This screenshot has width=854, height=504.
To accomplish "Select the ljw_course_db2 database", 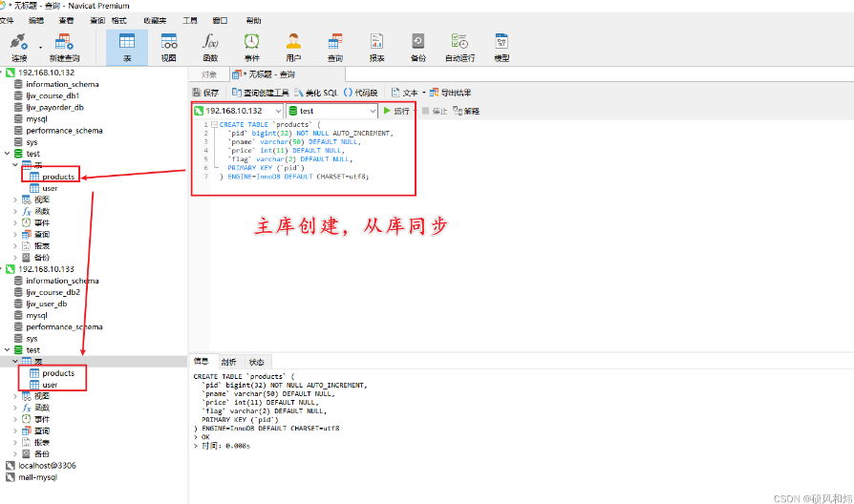I will (47, 292).
